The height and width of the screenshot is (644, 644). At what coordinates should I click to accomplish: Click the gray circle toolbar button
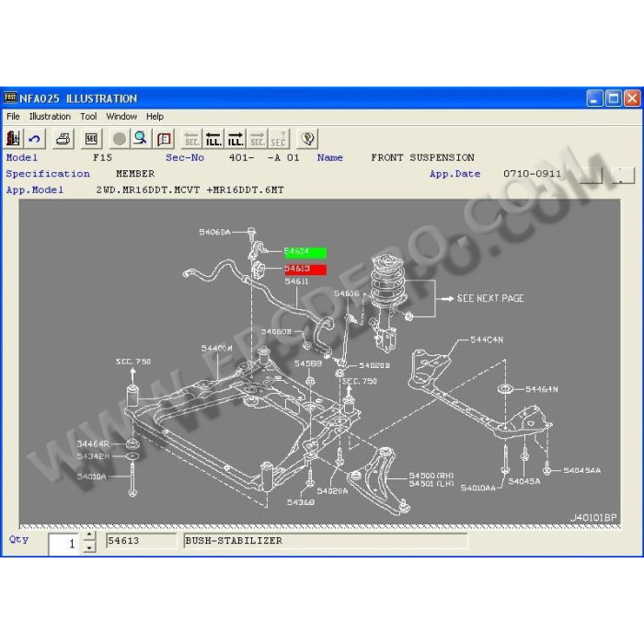coord(119,139)
